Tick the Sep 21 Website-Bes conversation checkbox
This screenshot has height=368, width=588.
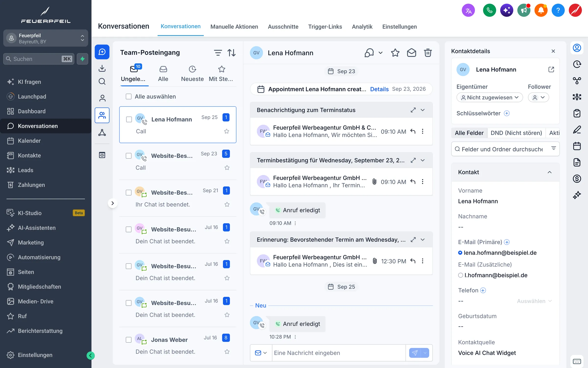click(129, 193)
